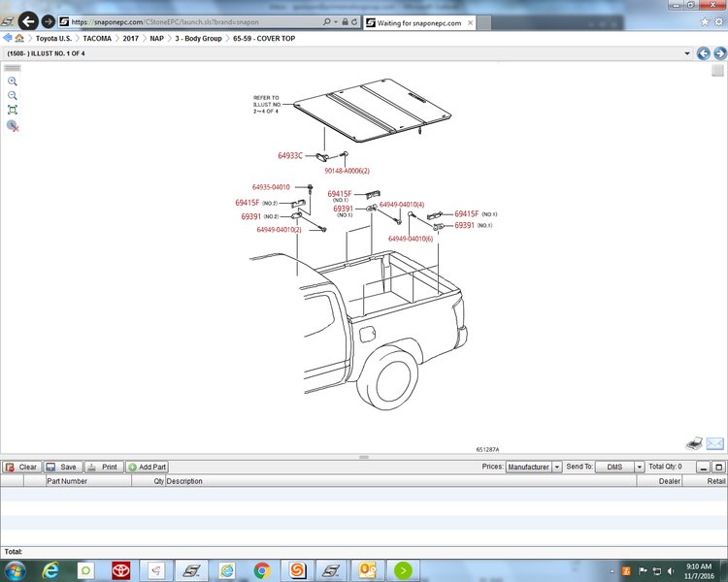Zoom out of the parts illustration
728x582 pixels.
13,96
